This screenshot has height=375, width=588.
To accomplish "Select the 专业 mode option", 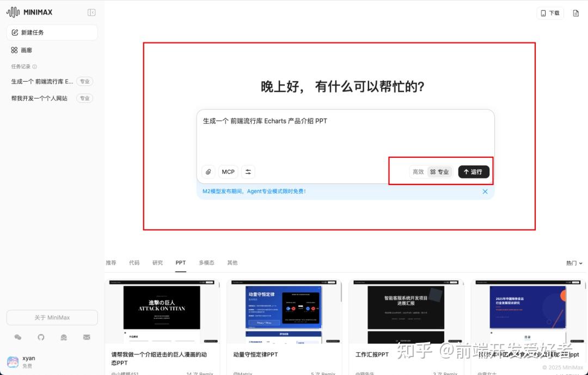I will 440,172.
